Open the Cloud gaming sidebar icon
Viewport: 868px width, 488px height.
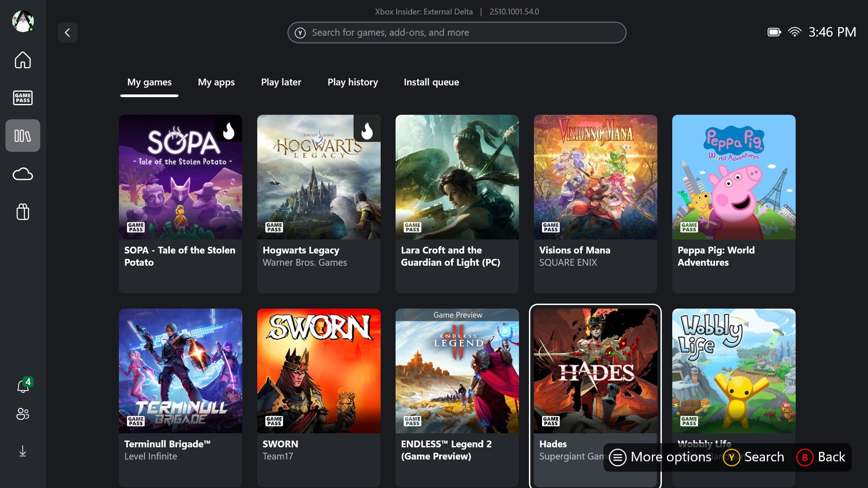click(x=23, y=174)
